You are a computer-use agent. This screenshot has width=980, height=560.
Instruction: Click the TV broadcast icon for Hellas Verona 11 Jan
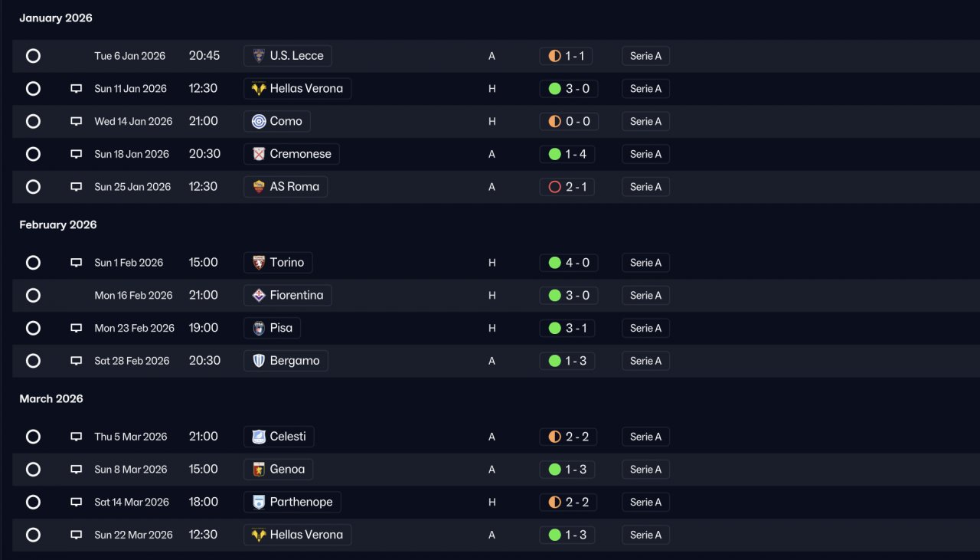pos(76,89)
